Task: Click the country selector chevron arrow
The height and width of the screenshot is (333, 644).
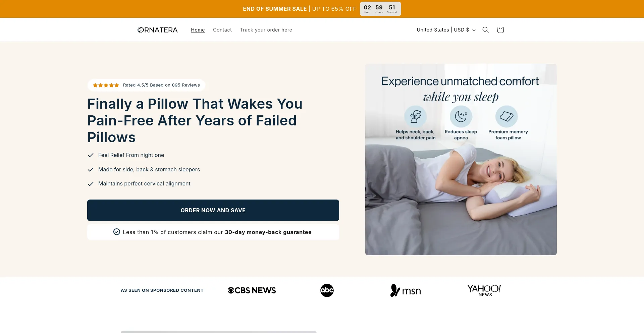Action: point(474,30)
